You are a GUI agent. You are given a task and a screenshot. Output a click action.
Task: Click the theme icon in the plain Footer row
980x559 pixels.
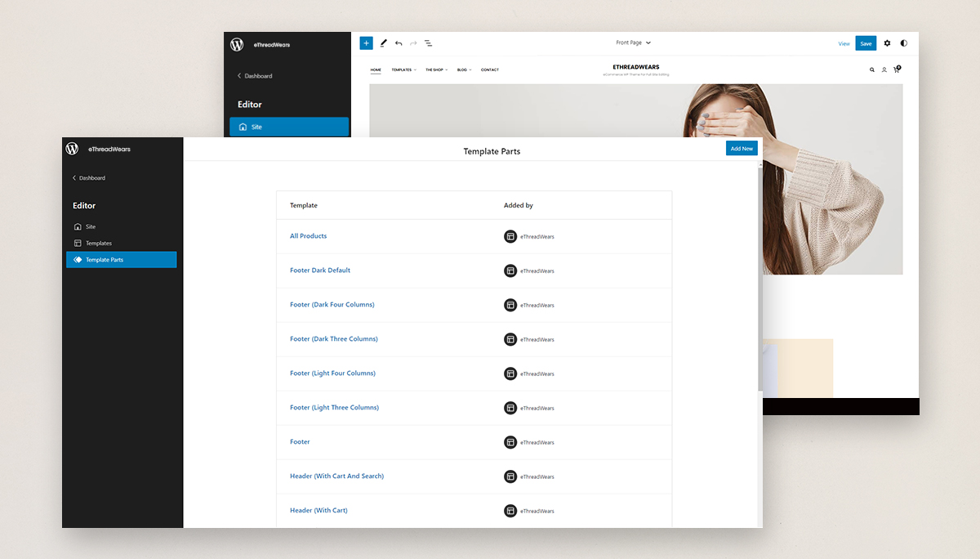pos(510,442)
